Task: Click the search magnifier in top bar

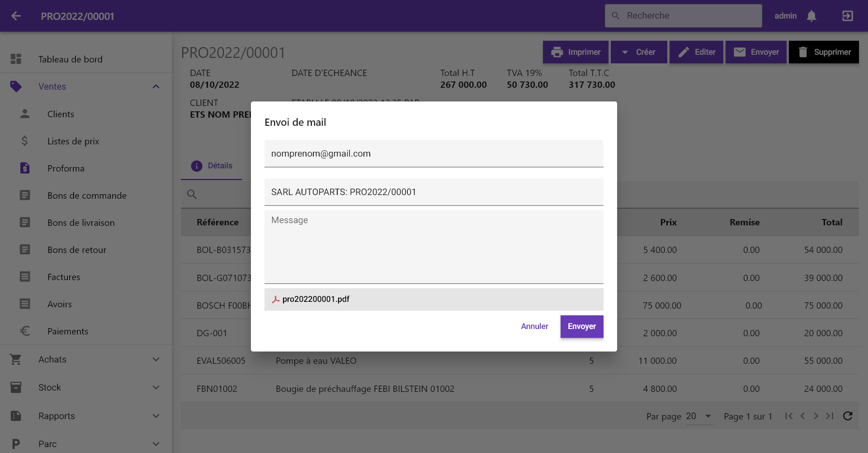Action: click(x=615, y=16)
